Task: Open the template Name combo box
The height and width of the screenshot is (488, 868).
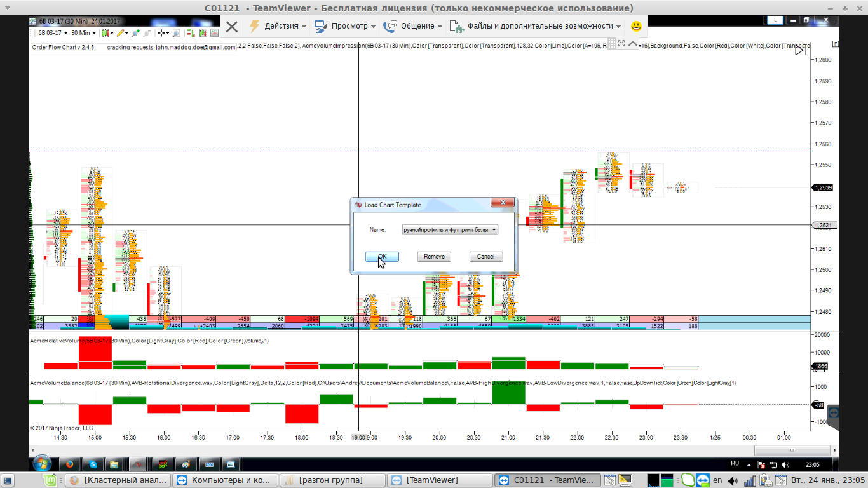Action: pyautogui.click(x=450, y=229)
